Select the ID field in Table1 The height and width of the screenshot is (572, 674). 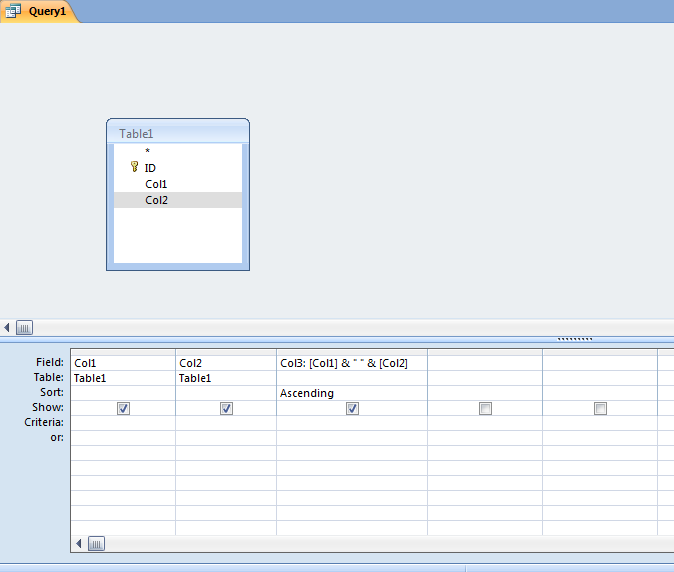point(178,168)
